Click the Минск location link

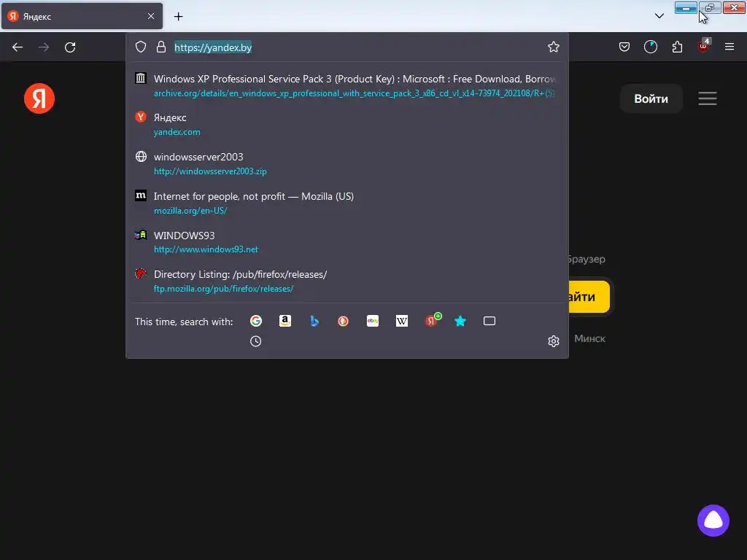589,338
